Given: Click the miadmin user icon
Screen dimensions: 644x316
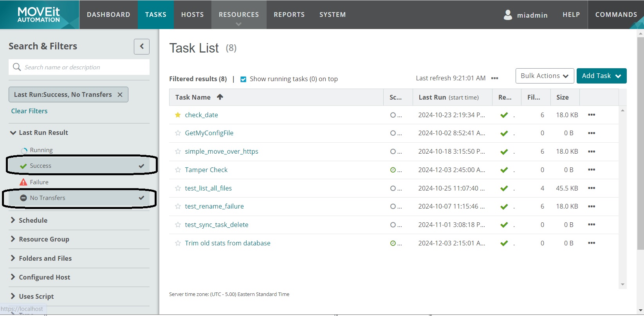Looking at the screenshot, I should (x=508, y=15).
